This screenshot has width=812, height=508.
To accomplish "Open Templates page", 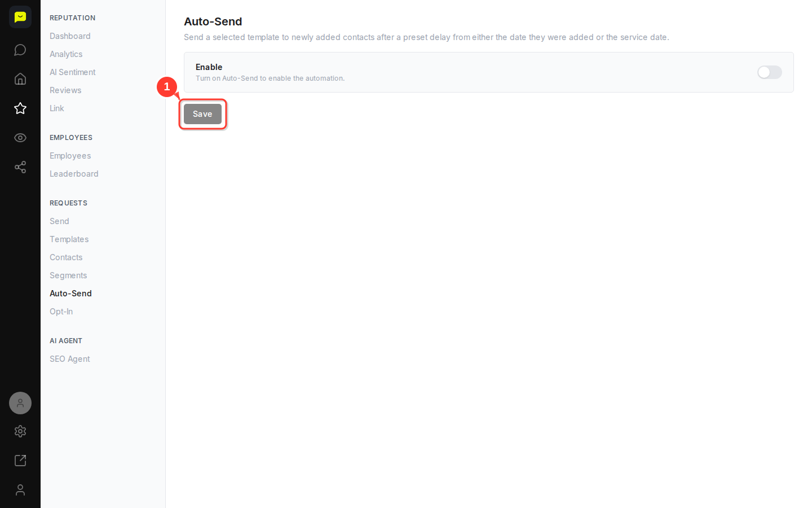I will pos(69,239).
